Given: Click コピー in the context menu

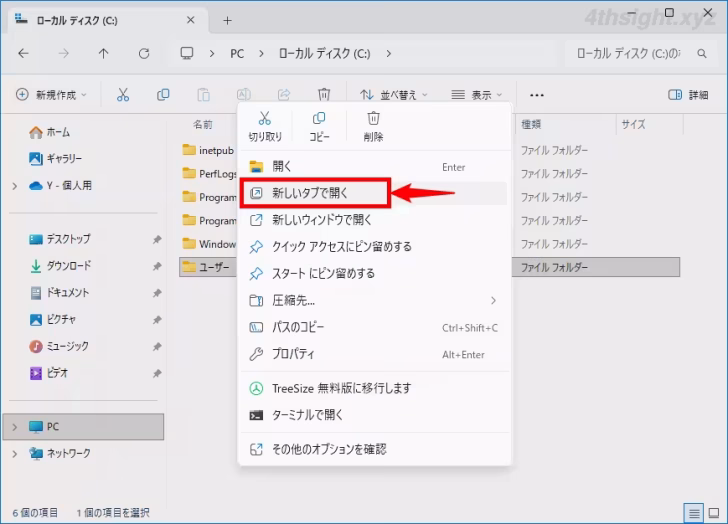Looking at the screenshot, I should [x=319, y=126].
